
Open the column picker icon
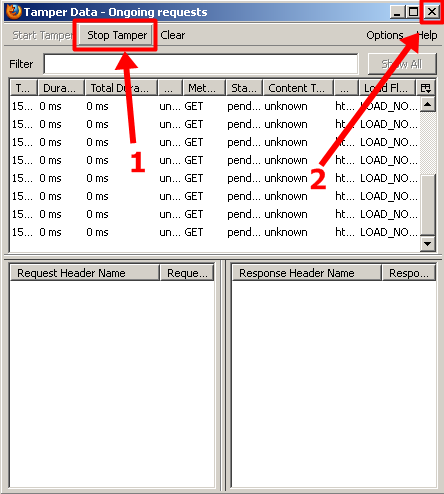click(x=426, y=88)
